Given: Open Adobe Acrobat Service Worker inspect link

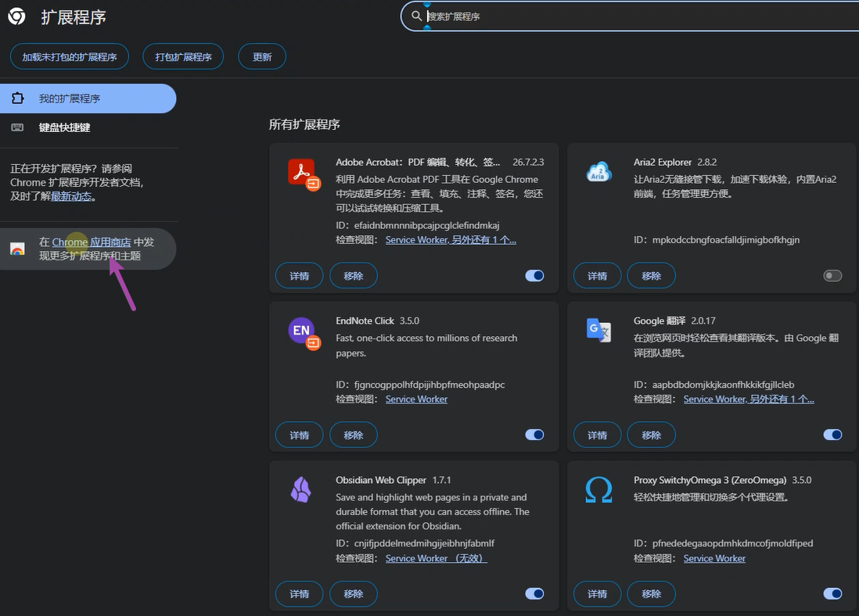Looking at the screenshot, I should (451, 240).
